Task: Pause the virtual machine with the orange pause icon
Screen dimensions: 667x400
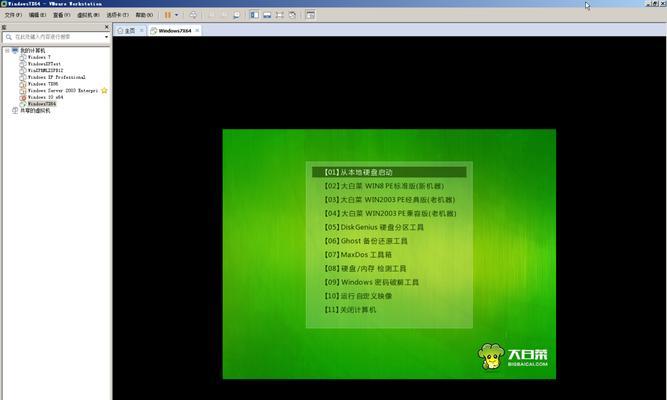Action: pos(168,15)
